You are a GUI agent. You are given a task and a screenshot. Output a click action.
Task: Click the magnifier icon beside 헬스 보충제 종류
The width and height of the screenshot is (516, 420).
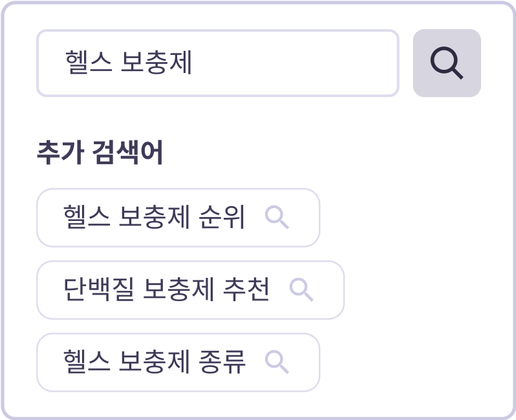pos(277,362)
